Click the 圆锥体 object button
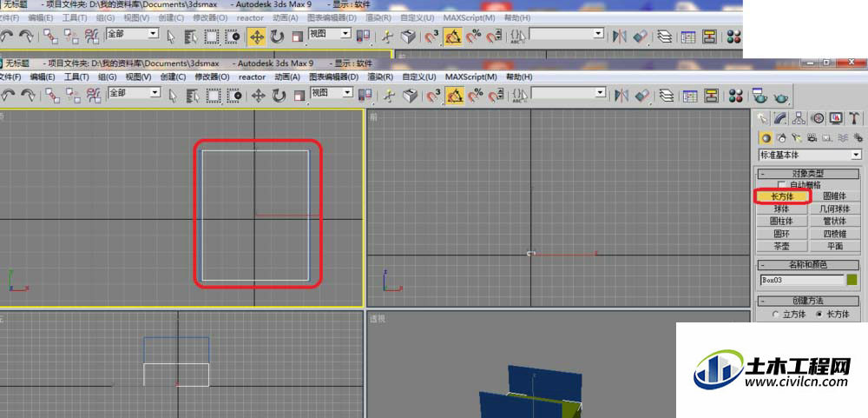Screen dimensions: 868x418 [834, 196]
